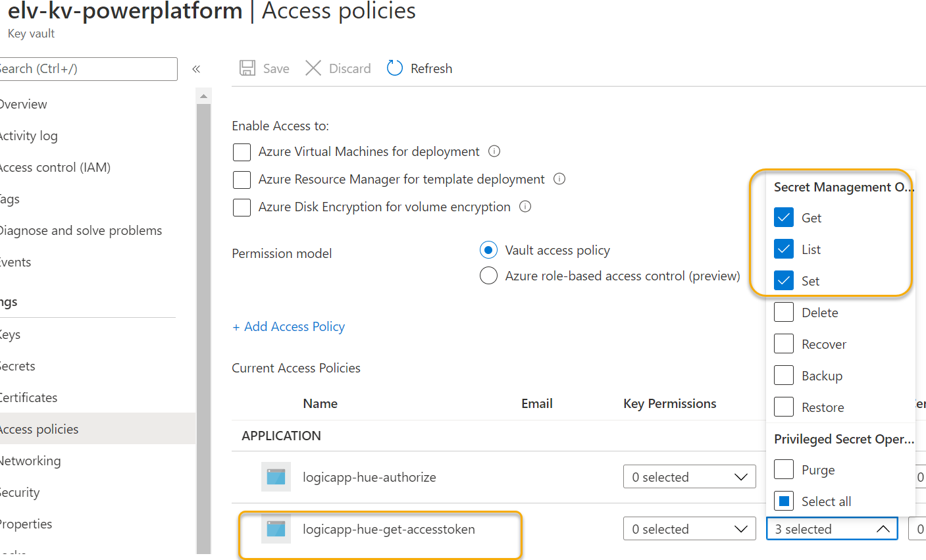The width and height of the screenshot is (926, 560).
Task: Click the logicapp-hue-get-accesstoken application icon
Action: point(276,529)
